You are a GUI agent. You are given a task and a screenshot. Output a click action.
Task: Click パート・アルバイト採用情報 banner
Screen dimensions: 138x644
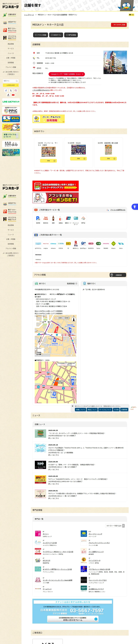pos(49,119)
